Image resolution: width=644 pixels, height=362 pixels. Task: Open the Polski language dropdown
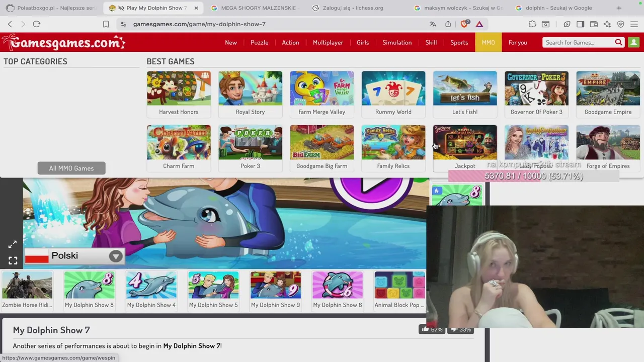[73, 256]
